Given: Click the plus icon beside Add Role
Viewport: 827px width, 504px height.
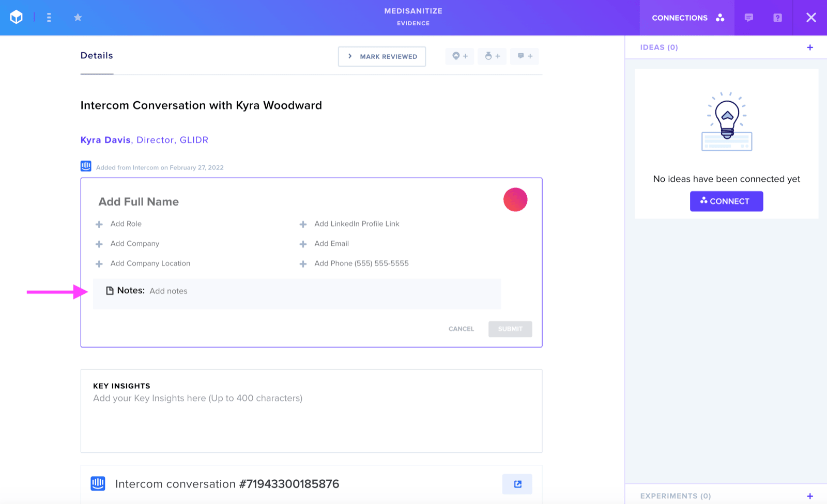Looking at the screenshot, I should (99, 224).
